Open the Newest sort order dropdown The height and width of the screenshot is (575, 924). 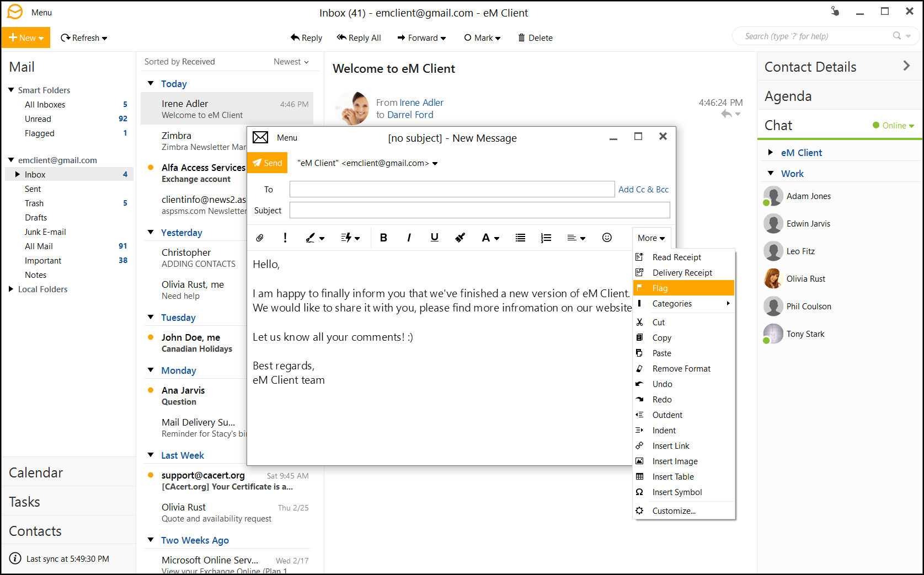coord(291,61)
